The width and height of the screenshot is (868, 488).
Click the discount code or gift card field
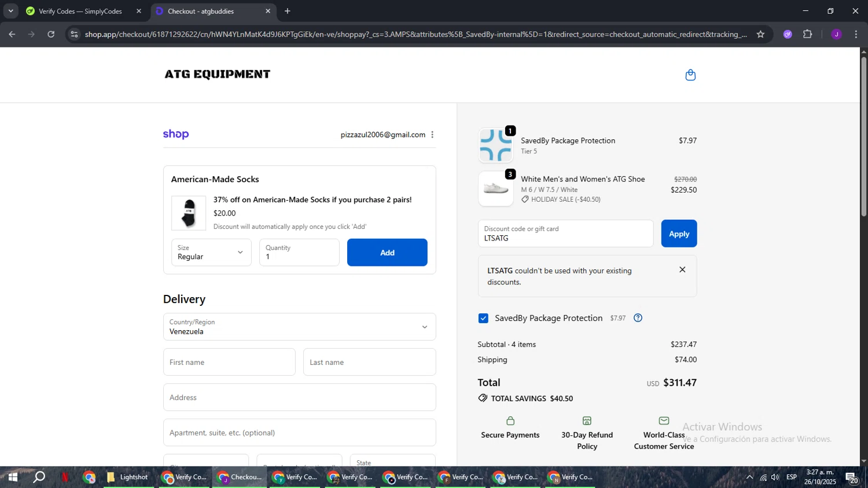pos(565,234)
